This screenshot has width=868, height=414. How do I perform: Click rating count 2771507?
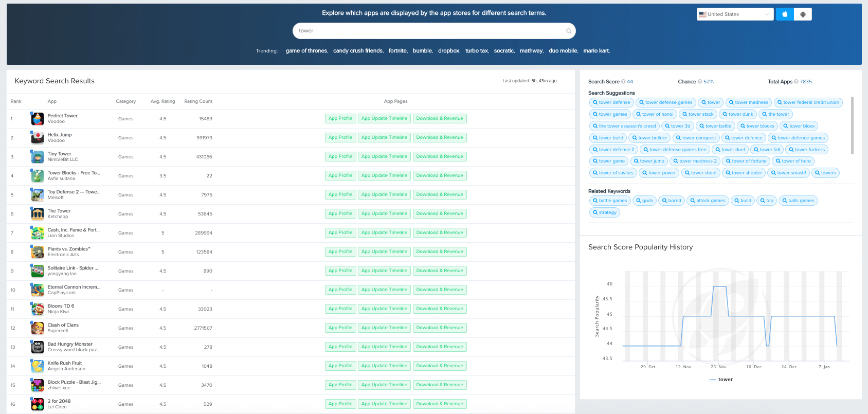pyautogui.click(x=203, y=328)
